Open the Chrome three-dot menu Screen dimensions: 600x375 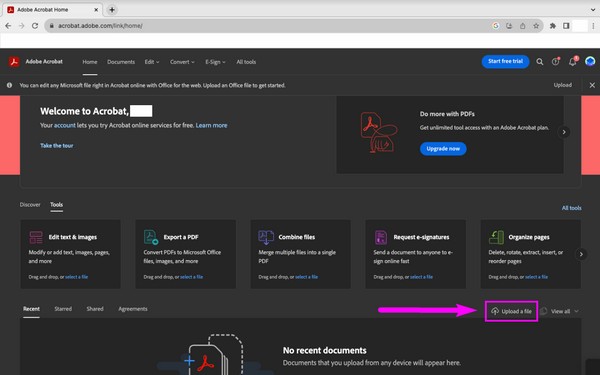pyautogui.click(x=593, y=26)
